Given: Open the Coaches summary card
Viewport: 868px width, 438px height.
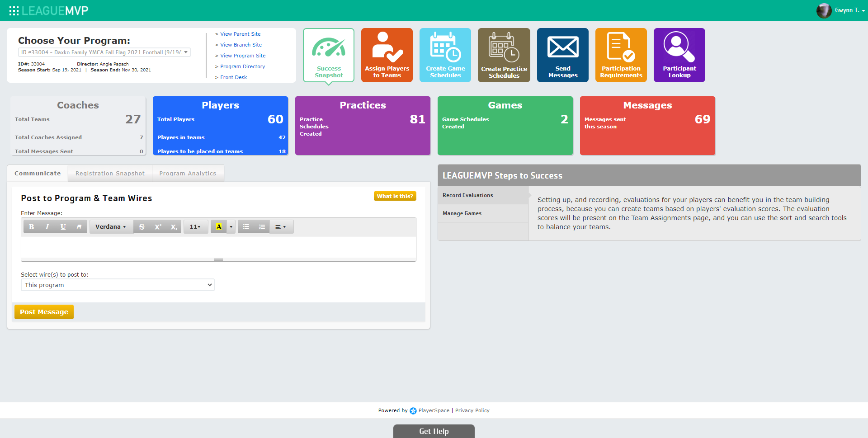Looking at the screenshot, I should (x=78, y=126).
